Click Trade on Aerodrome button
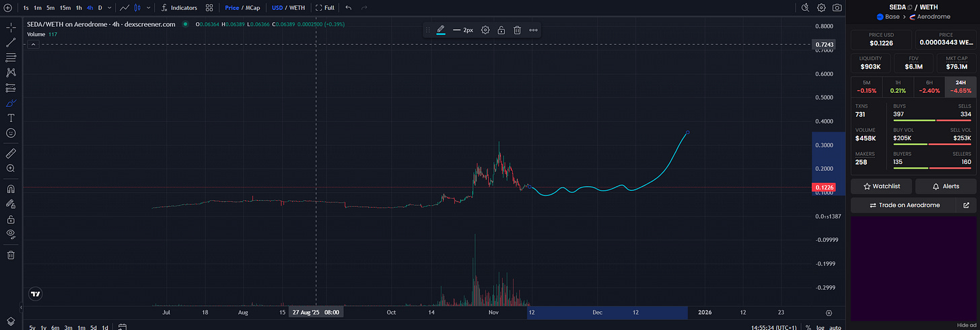The width and height of the screenshot is (980, 330). [x=903, y=205]
